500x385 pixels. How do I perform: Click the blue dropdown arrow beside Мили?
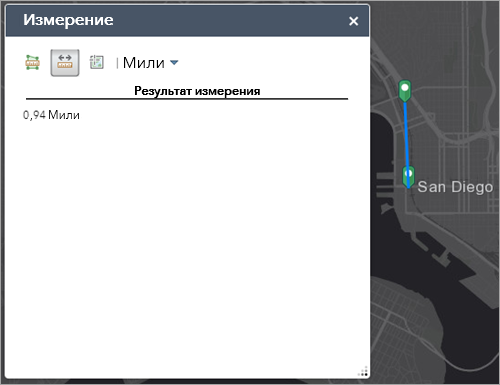174,62
